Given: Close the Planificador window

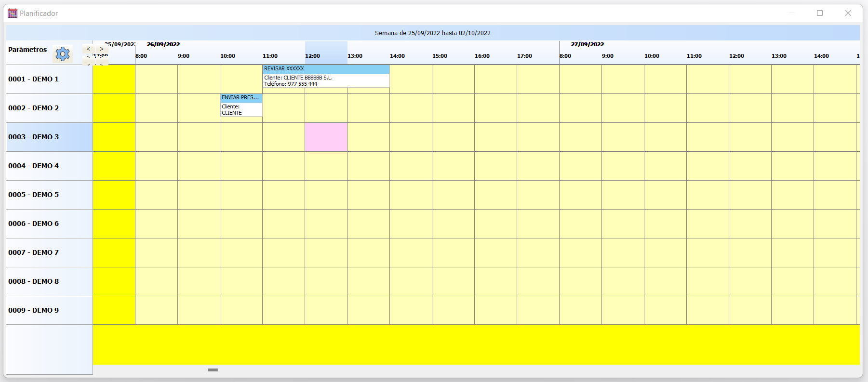Looking at the screenshot, I should [848, 13].
